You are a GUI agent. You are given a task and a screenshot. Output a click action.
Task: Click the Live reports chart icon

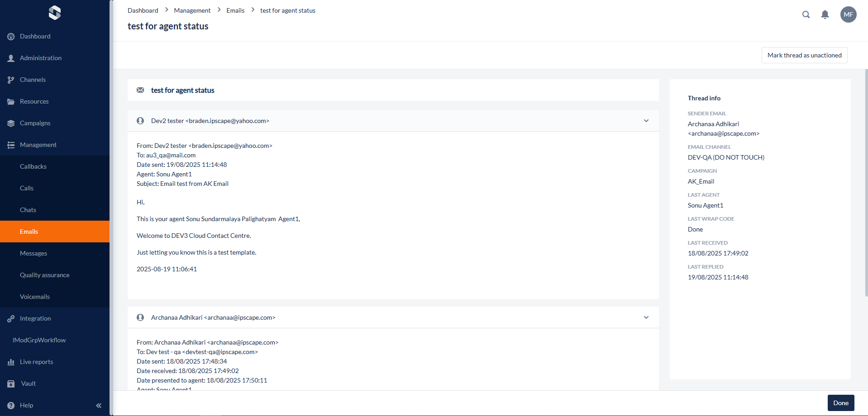coord(11,362)
